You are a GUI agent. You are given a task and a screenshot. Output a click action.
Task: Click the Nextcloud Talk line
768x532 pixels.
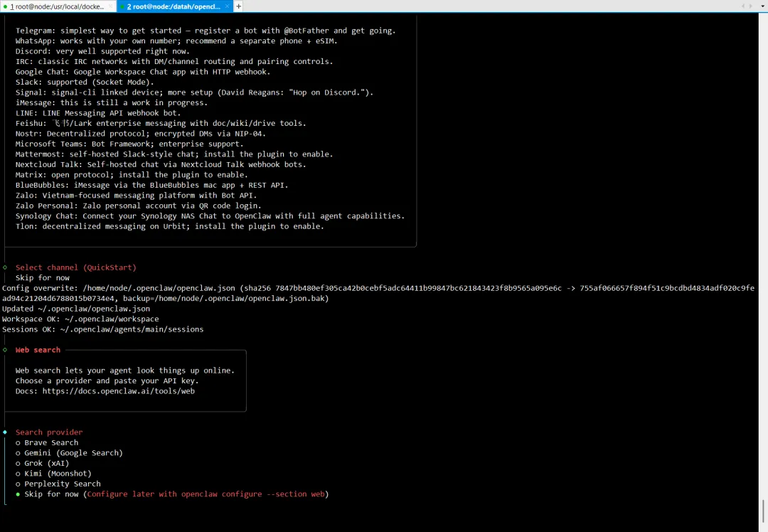click(161, 164)
